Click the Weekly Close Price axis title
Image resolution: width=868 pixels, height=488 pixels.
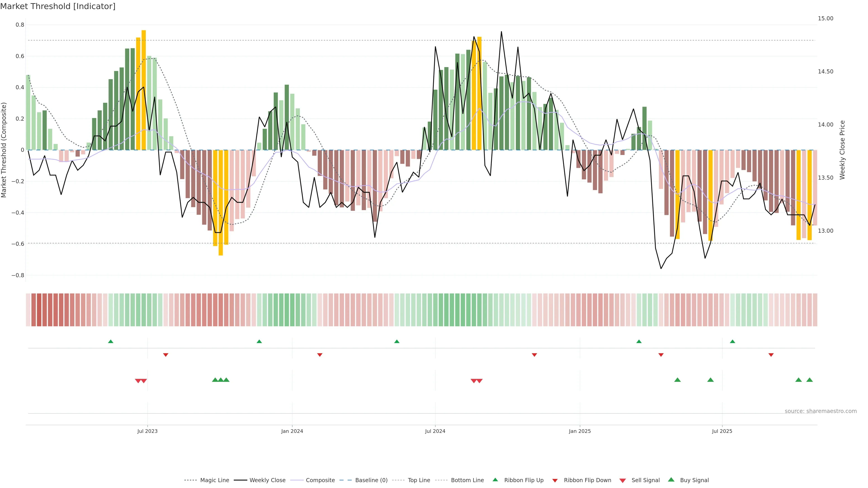(842, 150)
